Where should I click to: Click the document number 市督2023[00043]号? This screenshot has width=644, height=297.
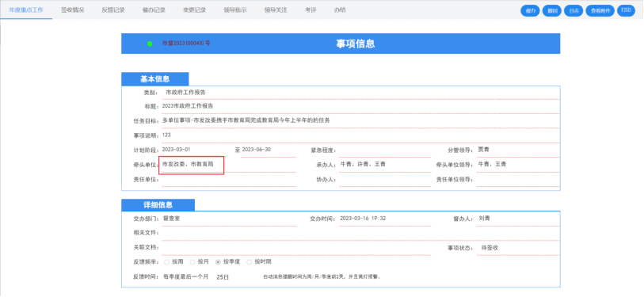tap(186, 43)
